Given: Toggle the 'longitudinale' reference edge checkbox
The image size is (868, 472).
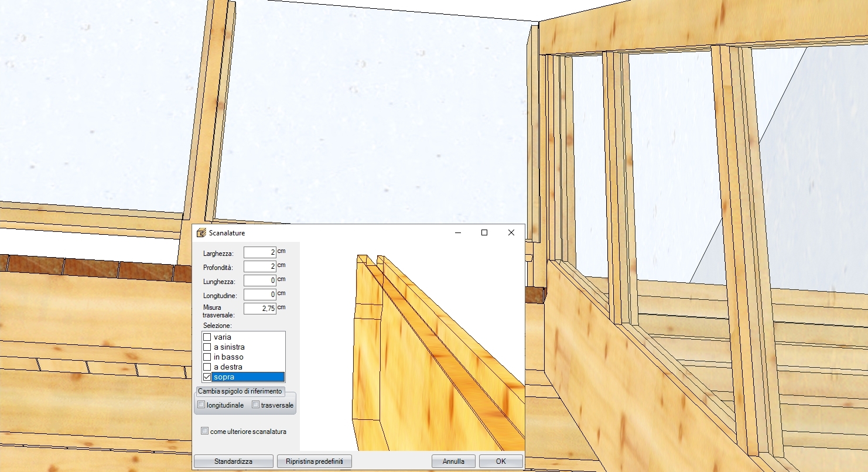Looking at the screenshot, I should (201, 405).
